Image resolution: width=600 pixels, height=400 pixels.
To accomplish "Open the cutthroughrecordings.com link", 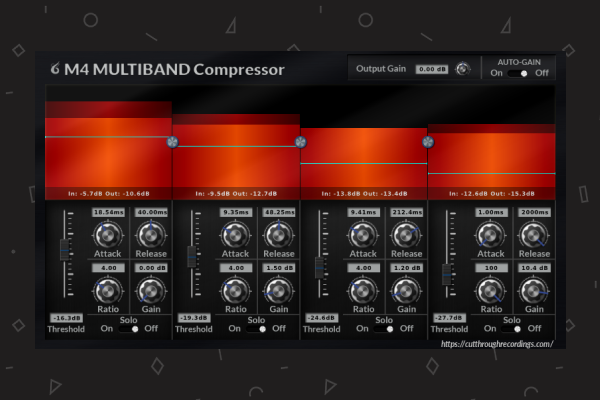I will pos(497,343).
